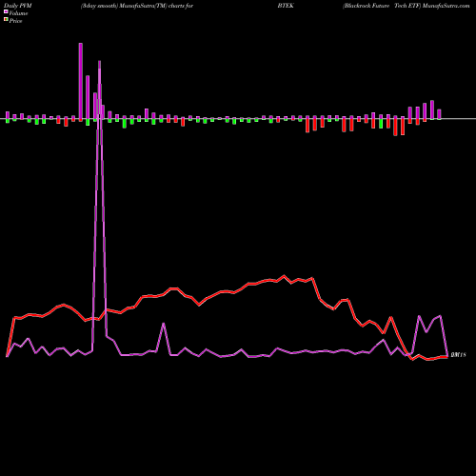Click the BTEK ticker symbol text
This screenshot has height=476, width=476.
tap(286, 6)
